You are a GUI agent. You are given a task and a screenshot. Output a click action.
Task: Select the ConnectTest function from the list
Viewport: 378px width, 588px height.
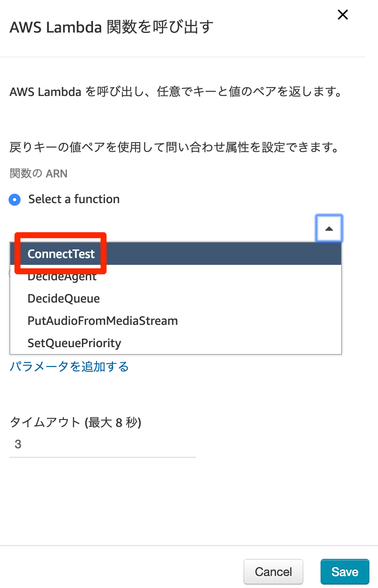60,254
